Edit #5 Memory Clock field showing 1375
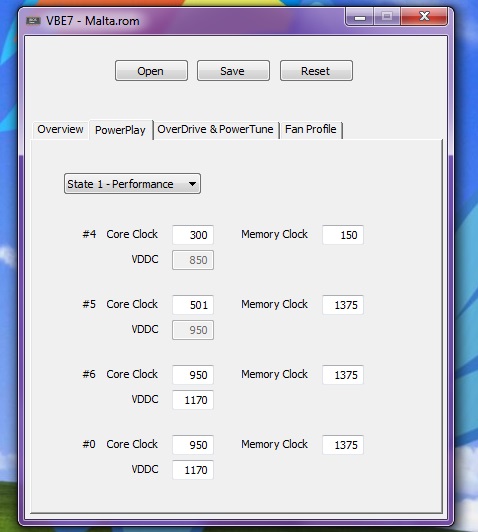478x532 pixels. pos(343,305)
